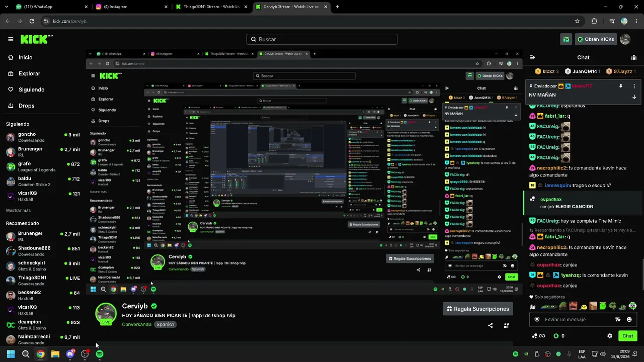644x362 pixels.
Task: Switch to ThiagoSDN1 Stream tab
Action: coord(212,7)
